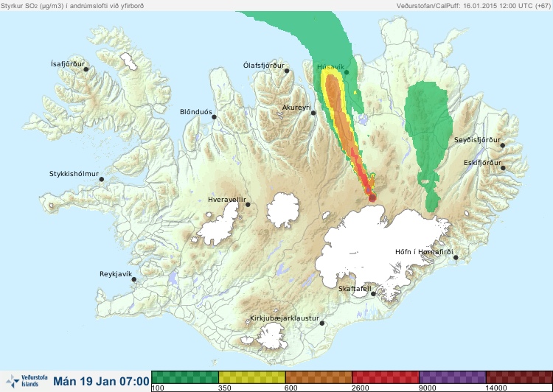
Task: Click the legend value '2600'
Action: (361, 388)
